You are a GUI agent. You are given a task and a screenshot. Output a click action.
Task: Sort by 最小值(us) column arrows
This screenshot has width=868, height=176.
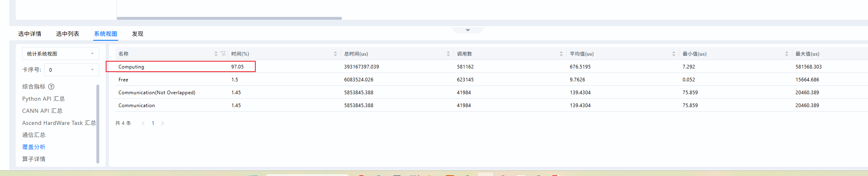(787, 54)
